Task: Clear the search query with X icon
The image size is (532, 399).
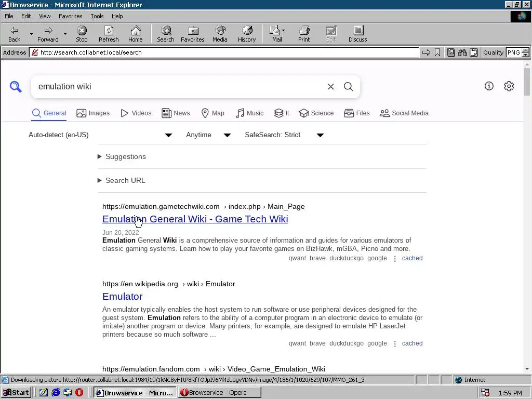Action: (x=331, y=87)
